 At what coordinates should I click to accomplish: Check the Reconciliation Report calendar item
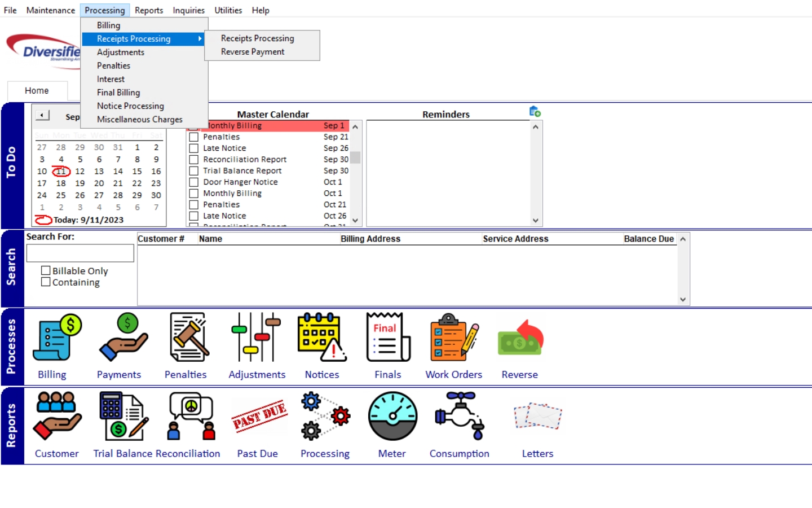pos(194,160)
